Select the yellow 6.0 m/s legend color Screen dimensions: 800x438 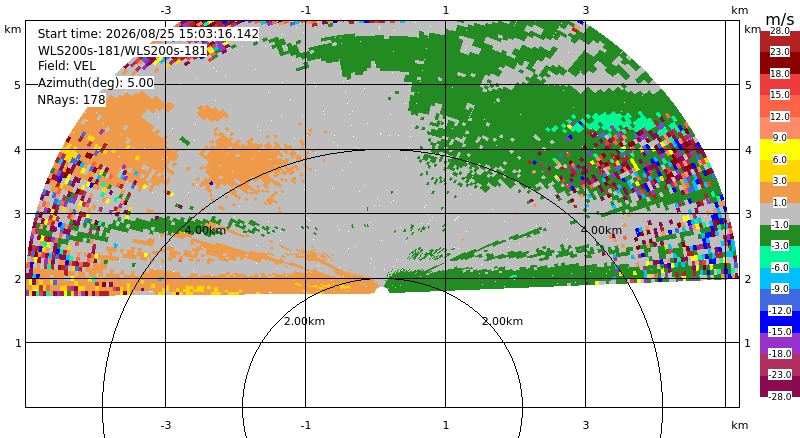[780, 150]
